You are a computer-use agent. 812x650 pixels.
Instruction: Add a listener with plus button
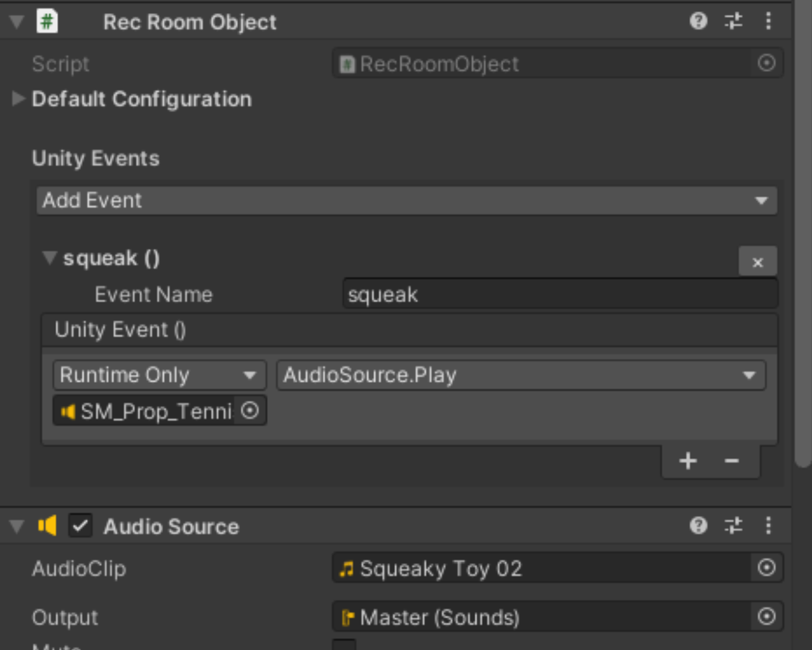pos(688,461)
